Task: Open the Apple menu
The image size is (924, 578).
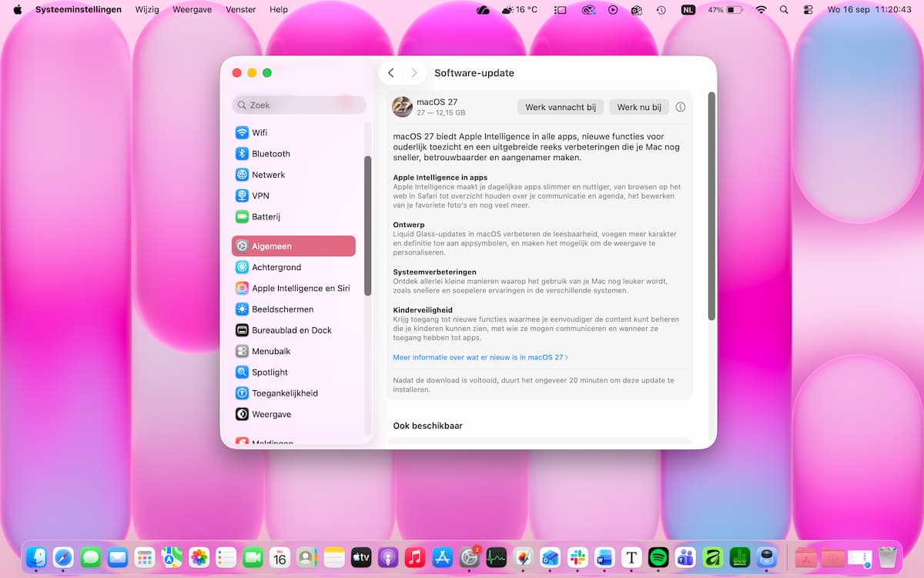Action: tap(18, 10)
